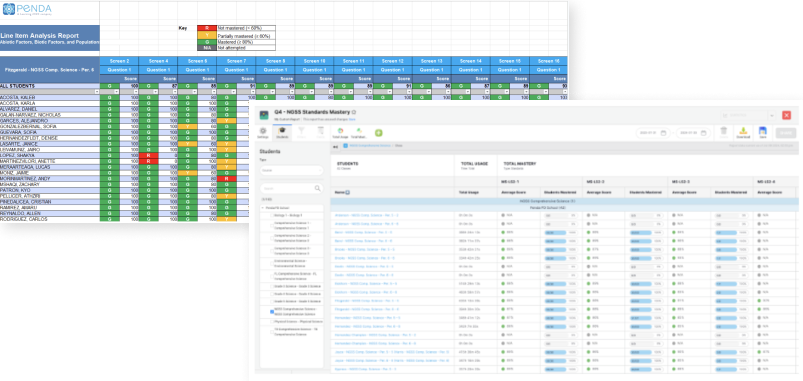This screenshot has width=803, height=381.
Task: Uncheck the NGSS Comprehensive Science checkbox
Action: coord(272,311)
